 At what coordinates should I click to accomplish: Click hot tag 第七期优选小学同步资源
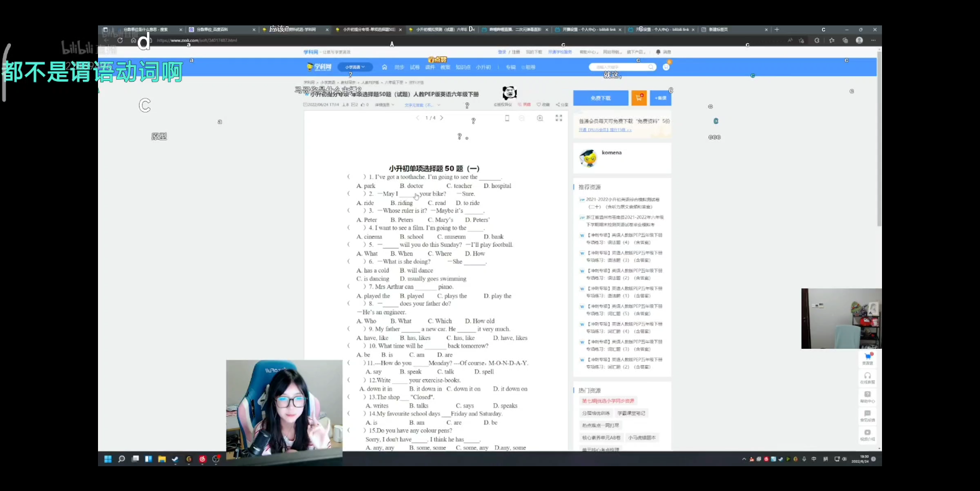[608, 401]
